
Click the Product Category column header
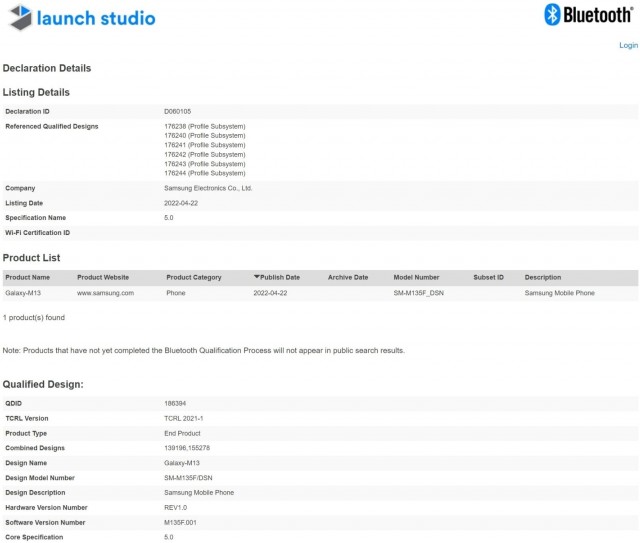(194, 277)
